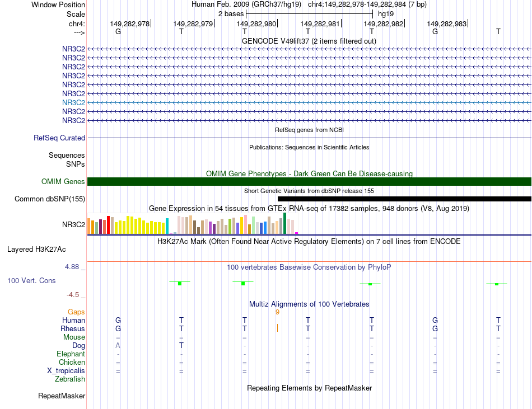Click the dark green OMIM Genes bar

coord(309,182)
